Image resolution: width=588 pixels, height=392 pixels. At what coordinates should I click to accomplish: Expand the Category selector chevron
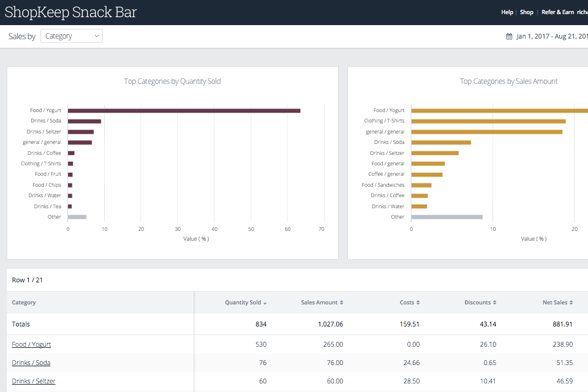pos(96,36)
